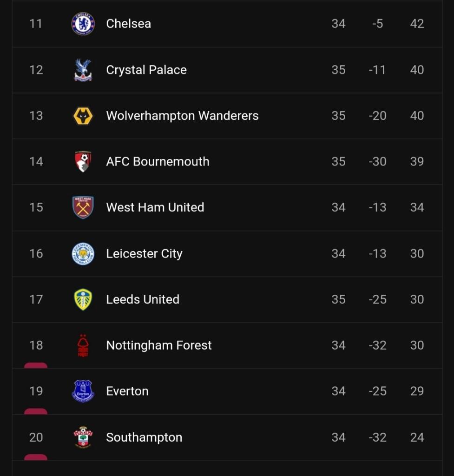Select the Nottingham Forest tree logo

pos(83,345)
